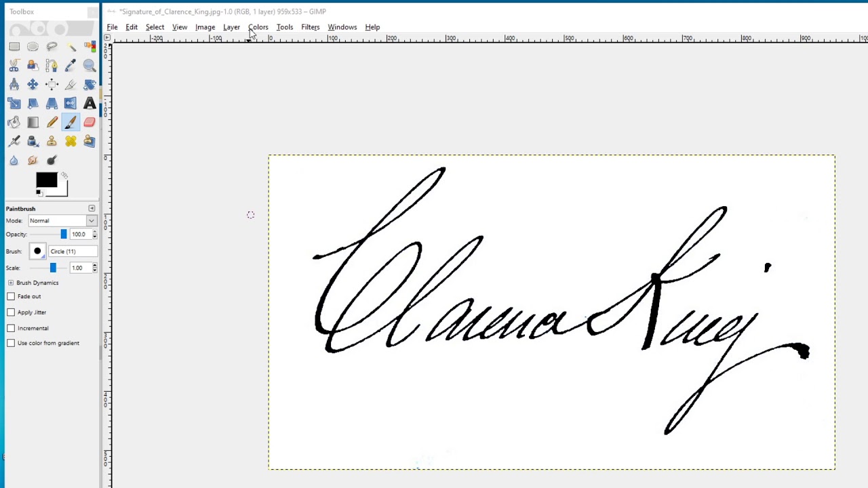
Task: Select the Move tool
Action: pos(33,85)
